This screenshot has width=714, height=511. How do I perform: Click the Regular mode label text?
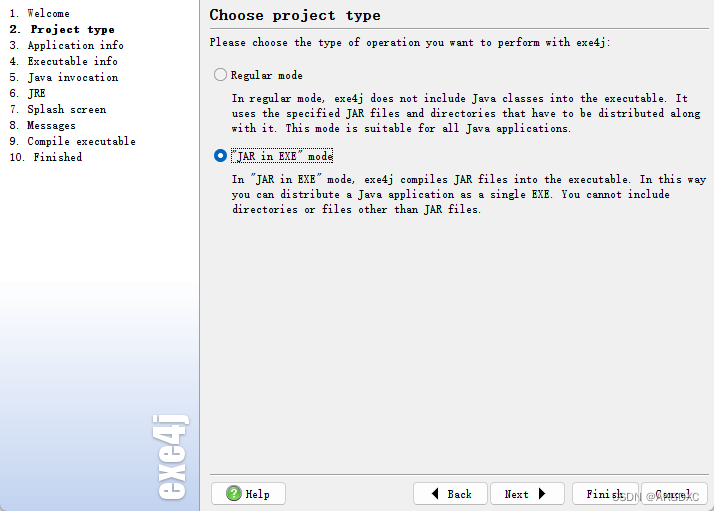point(267,75)
